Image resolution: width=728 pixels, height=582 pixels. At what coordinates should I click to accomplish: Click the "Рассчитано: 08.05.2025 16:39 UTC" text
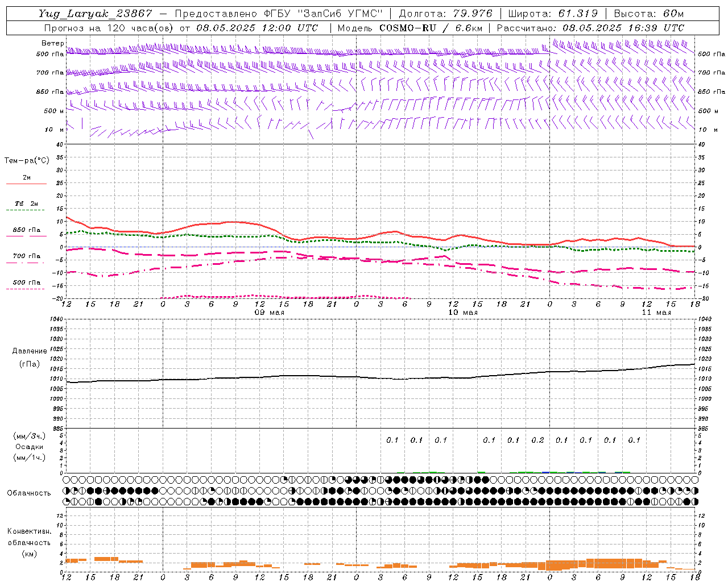click(590, 27)
